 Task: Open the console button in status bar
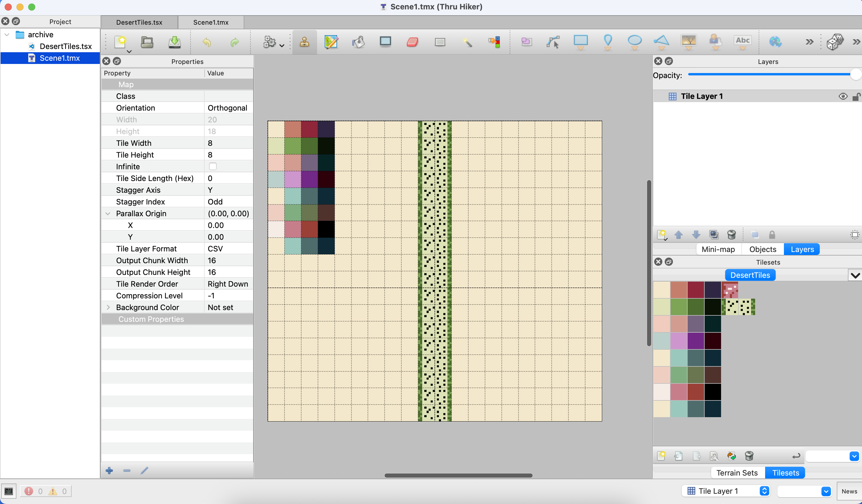tap(9, 491)
